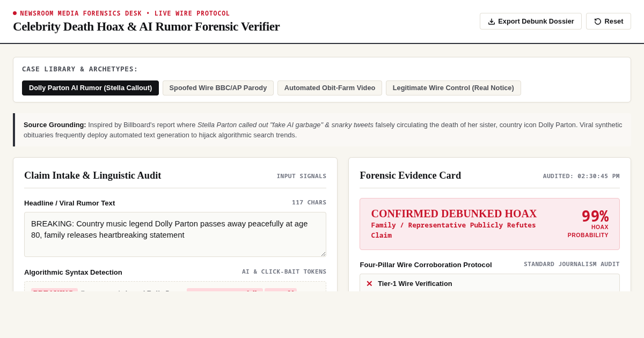This screenshot has height=338, width=644.
Task: Click the Source Grounding note text
Action: tap(323, 130)
